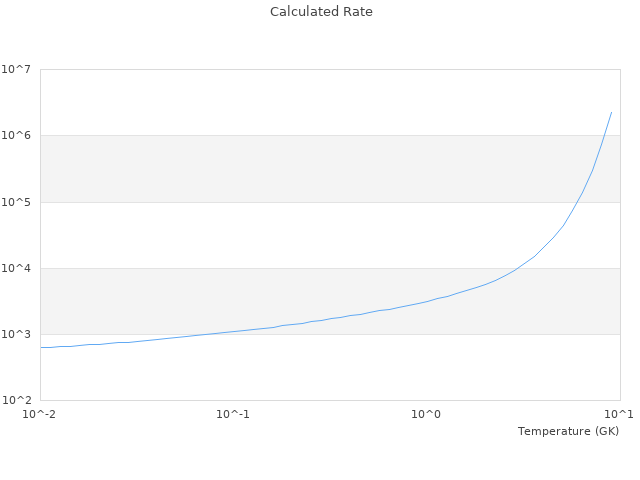Select the 10^2 y-axis tick label
Image resolution: width=640 pixels, height=480 pixels.
16,400
